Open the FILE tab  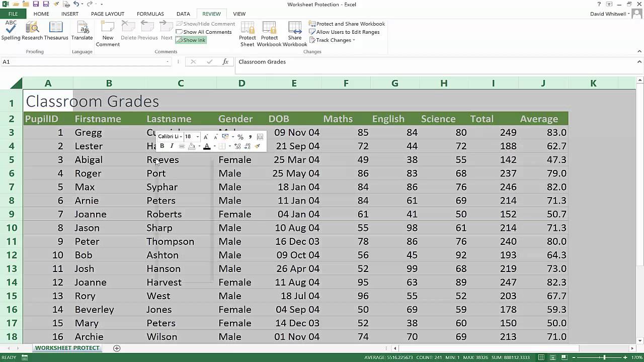13,14
